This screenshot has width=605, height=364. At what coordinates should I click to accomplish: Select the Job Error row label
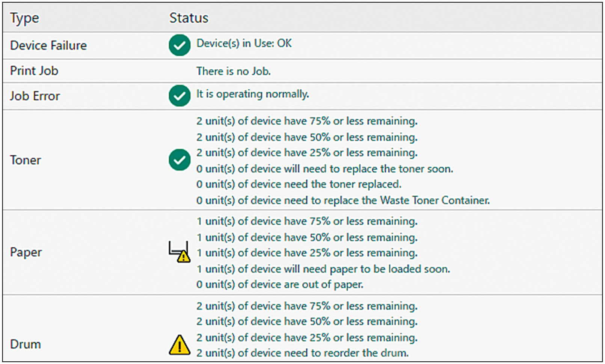pos(35,96)
